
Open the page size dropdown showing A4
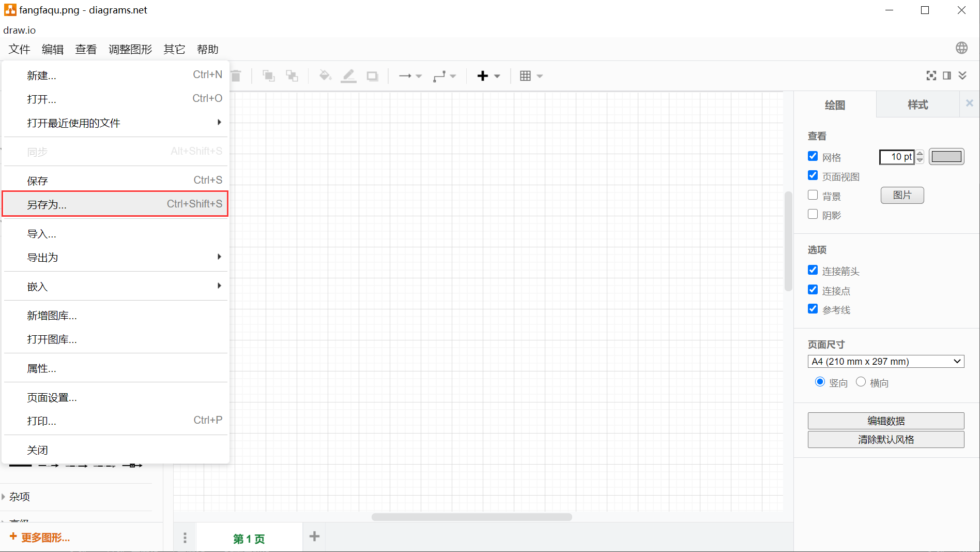pyautogui.click(x=885, y=361)
